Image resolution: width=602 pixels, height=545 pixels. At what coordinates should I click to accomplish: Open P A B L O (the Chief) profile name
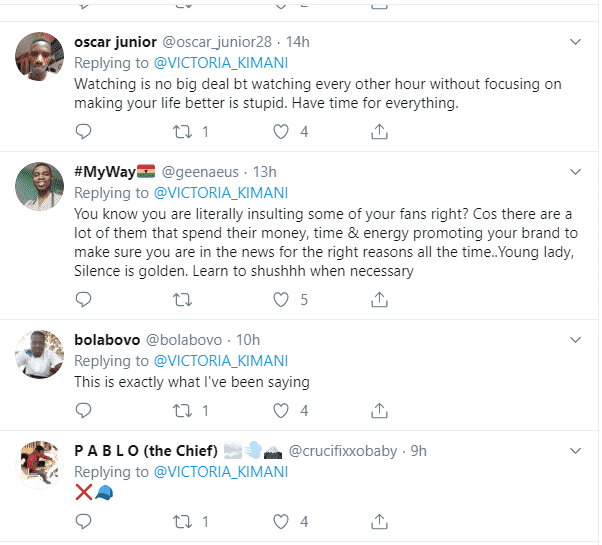pos(143,451)
